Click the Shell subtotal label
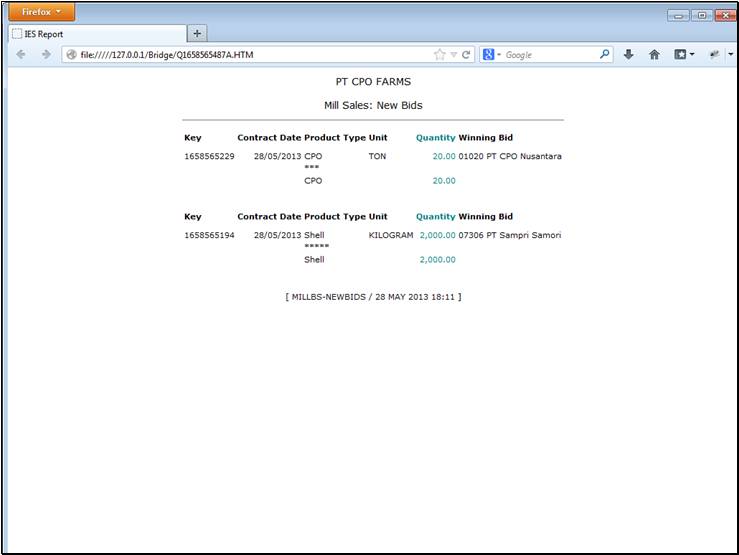Viewport: 739px width, 555px height. point(314,260)
